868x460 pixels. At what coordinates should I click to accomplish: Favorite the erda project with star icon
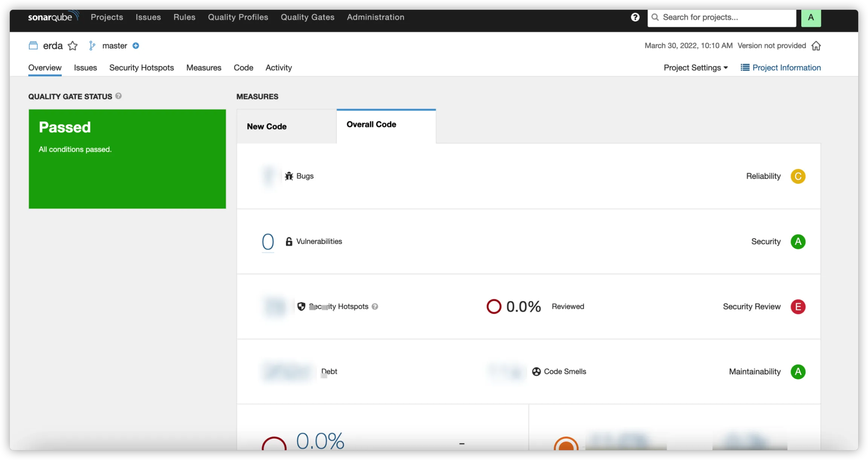coord(73,46)
